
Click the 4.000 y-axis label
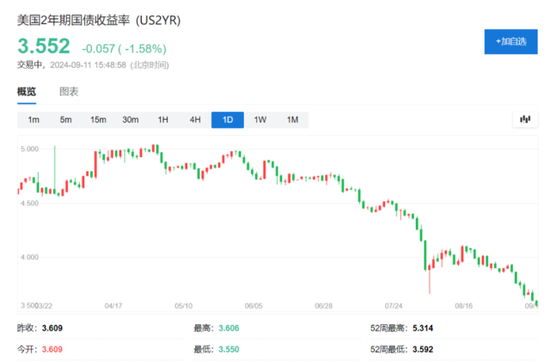29,257
